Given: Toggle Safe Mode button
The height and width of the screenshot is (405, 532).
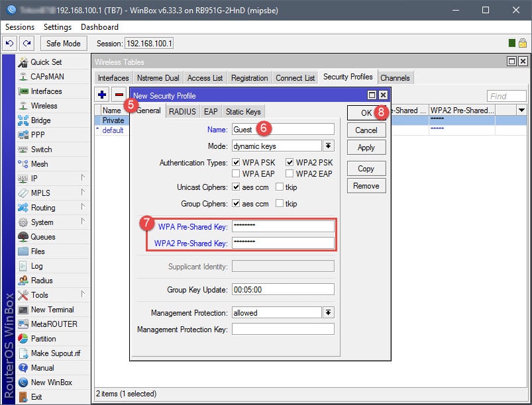Looking at the screenshot, I should [x=64, y=44].
